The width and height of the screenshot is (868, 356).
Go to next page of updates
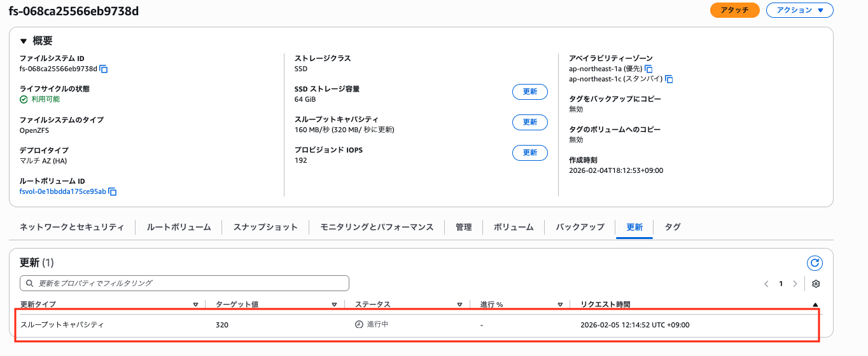(x=795, y=284)
